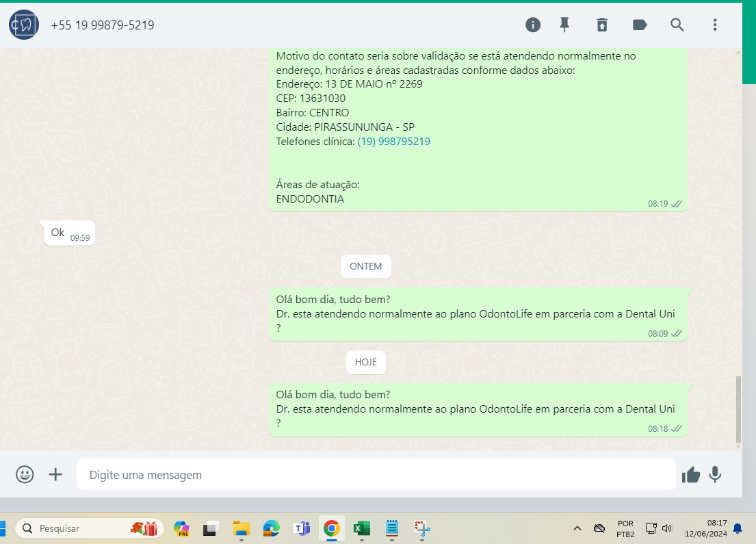The width and height of the screenshot is (756, 544).
Task: Open the three-dot more options menu
Action: click(x=715, y=25)
